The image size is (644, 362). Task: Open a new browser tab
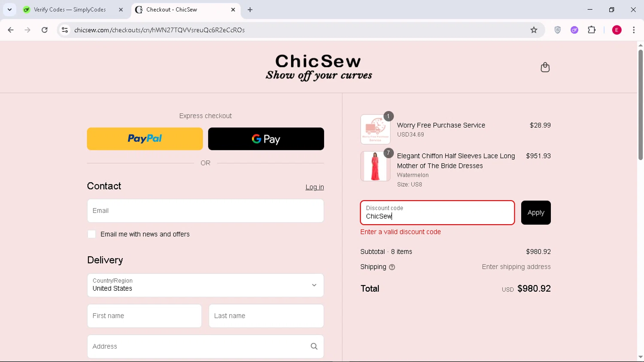click(x=250, y=9)
